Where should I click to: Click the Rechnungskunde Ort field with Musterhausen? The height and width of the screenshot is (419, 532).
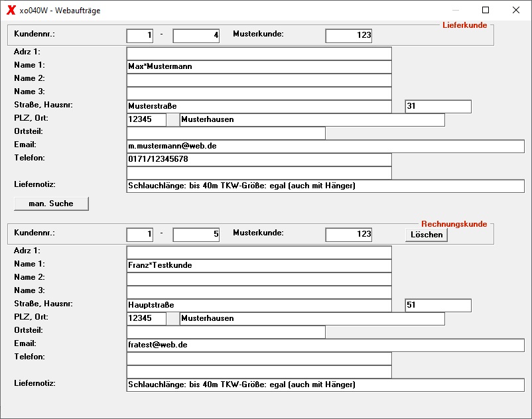pos(312,319)
